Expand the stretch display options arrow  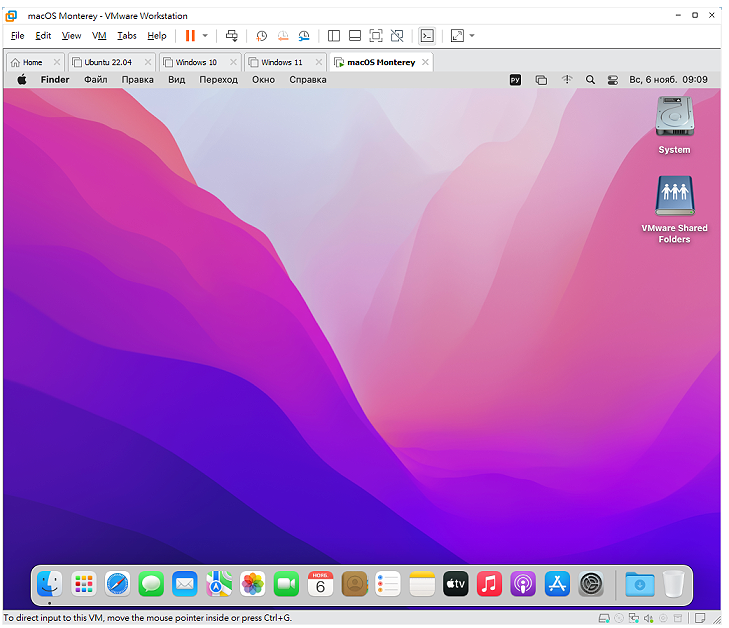[x=472, y=36]
